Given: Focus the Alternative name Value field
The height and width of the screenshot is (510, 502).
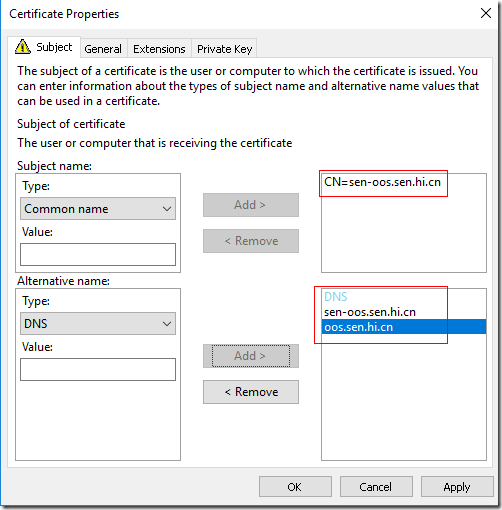Looking at the screenshot, I should tap(98, 369).
